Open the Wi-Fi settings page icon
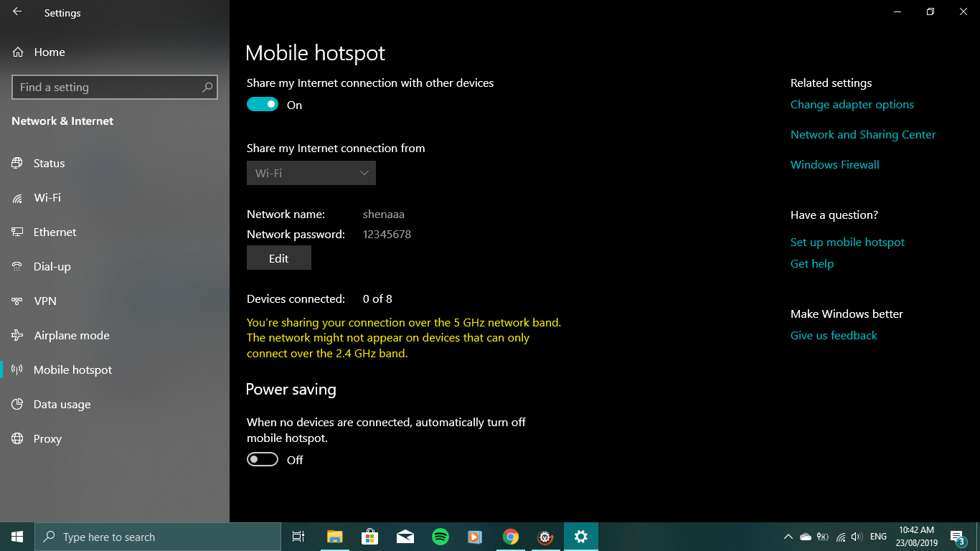The width and height of the screenshot is (980, 551). tap(17, 197)
